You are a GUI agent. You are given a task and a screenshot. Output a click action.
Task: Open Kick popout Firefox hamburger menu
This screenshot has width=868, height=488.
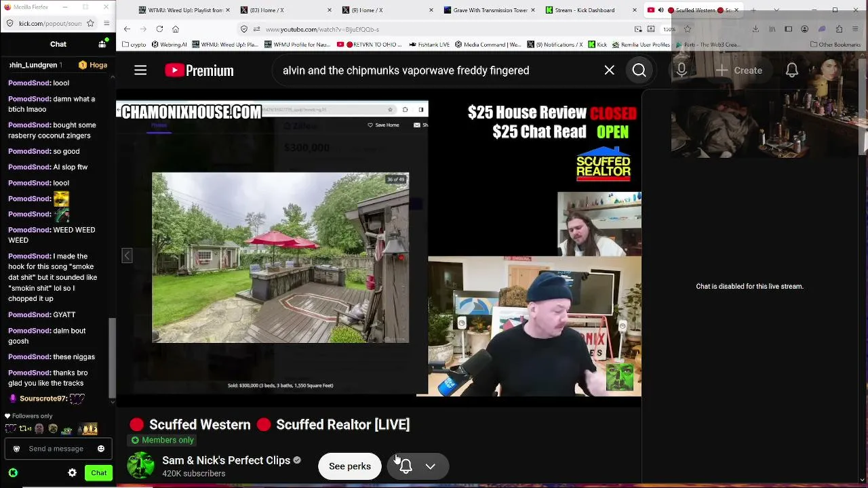click(106, 23)
